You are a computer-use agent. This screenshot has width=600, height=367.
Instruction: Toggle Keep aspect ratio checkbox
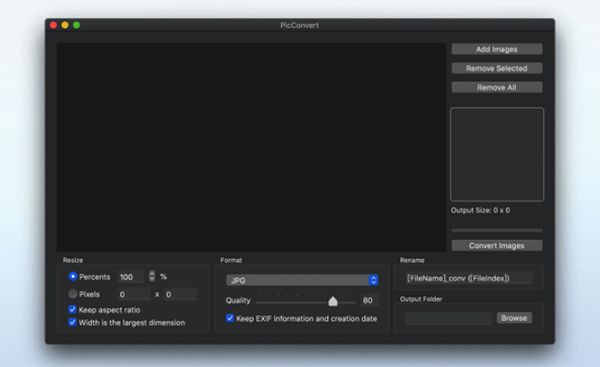pyautogui.click(x=72, y=309)
